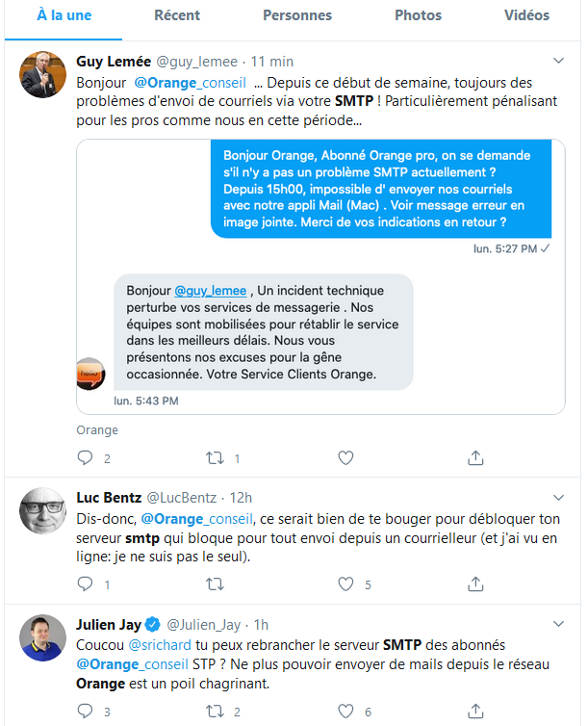This screenshot has height=726, width=588.
Task: Share Guy Lemée's tweet
Action: [475, 457]
